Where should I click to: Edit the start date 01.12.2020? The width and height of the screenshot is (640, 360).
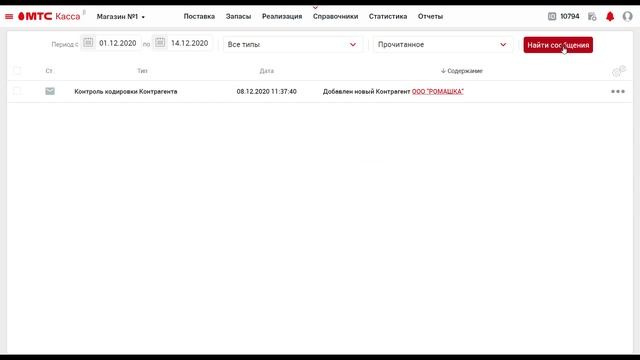118,43
